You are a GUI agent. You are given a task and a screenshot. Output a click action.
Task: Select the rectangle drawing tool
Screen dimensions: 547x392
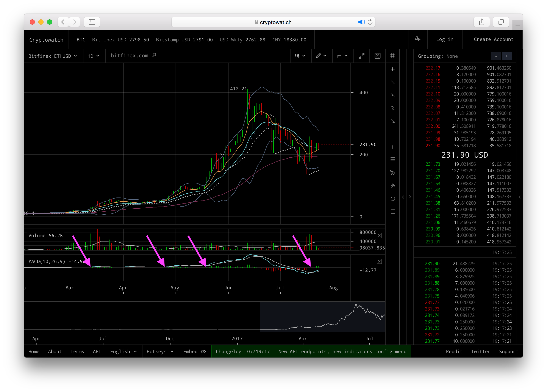[393, 212]
